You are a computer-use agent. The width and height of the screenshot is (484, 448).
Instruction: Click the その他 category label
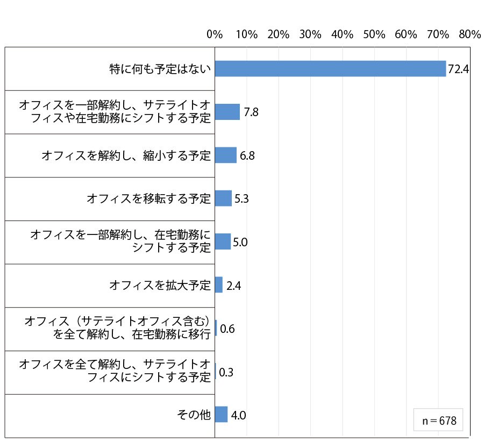click(194, 415)
